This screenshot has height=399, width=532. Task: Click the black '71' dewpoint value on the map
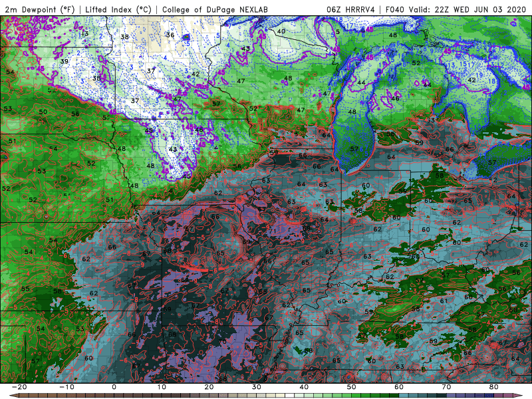pyautogui.click(x=272, y=231)
